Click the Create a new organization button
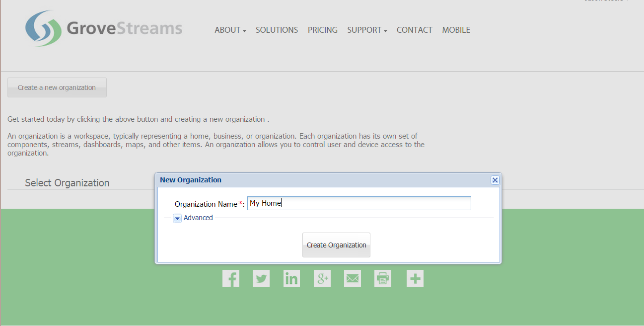 (57, 87)
